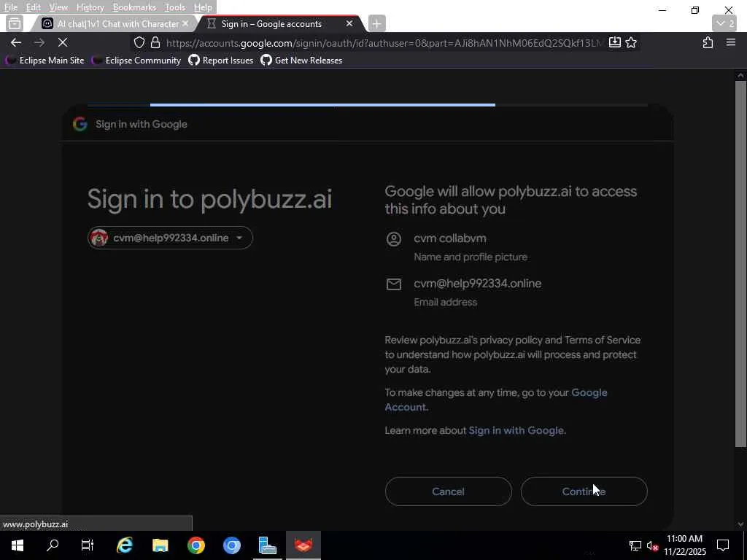
Task: Click the download icon in address bar
Action: [614, 42]
